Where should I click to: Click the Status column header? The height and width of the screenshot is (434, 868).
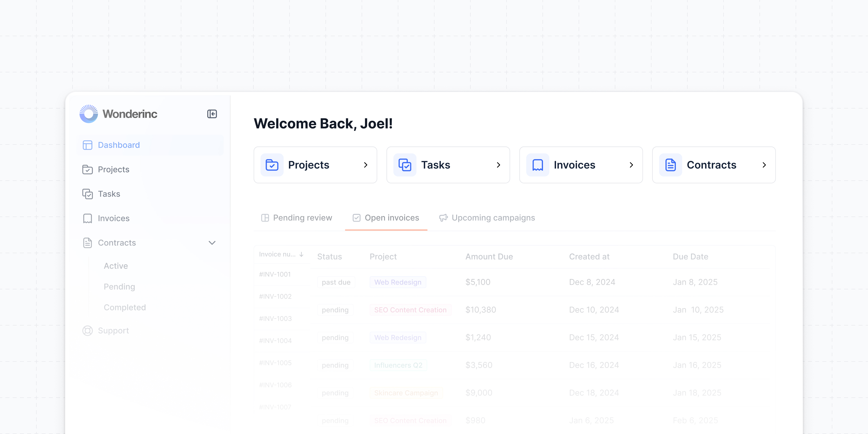(330, 257)
